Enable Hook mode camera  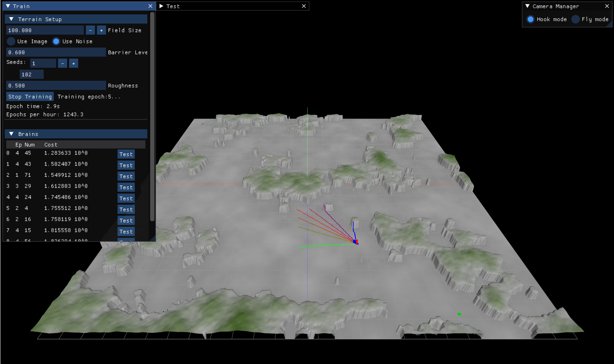point(531,19)
